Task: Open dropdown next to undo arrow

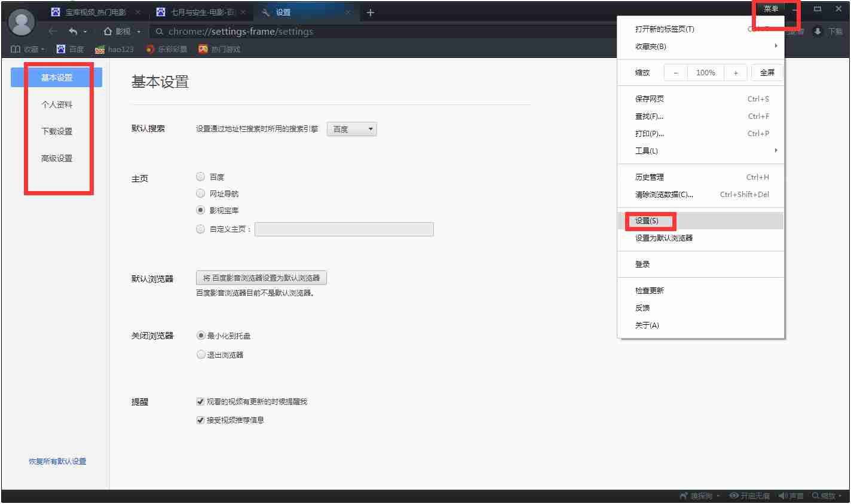Action: tap(85, 32)
